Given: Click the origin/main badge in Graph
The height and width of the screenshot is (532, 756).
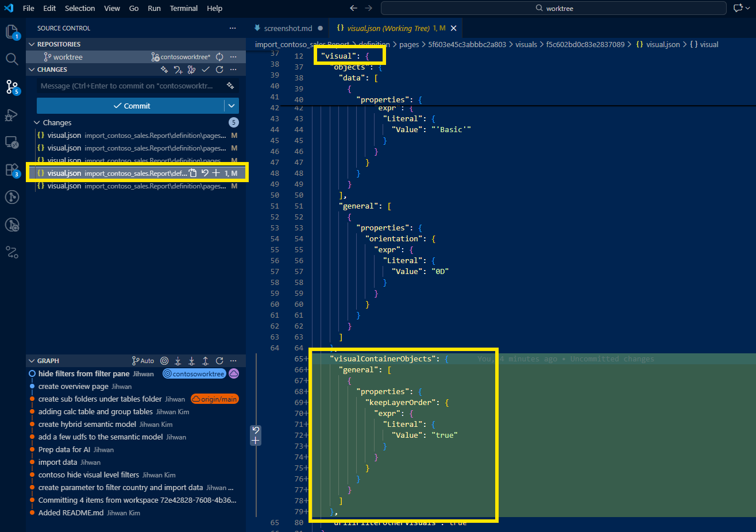Looking at the screenshot, I should pyautogui.click(x=215, y=399).
